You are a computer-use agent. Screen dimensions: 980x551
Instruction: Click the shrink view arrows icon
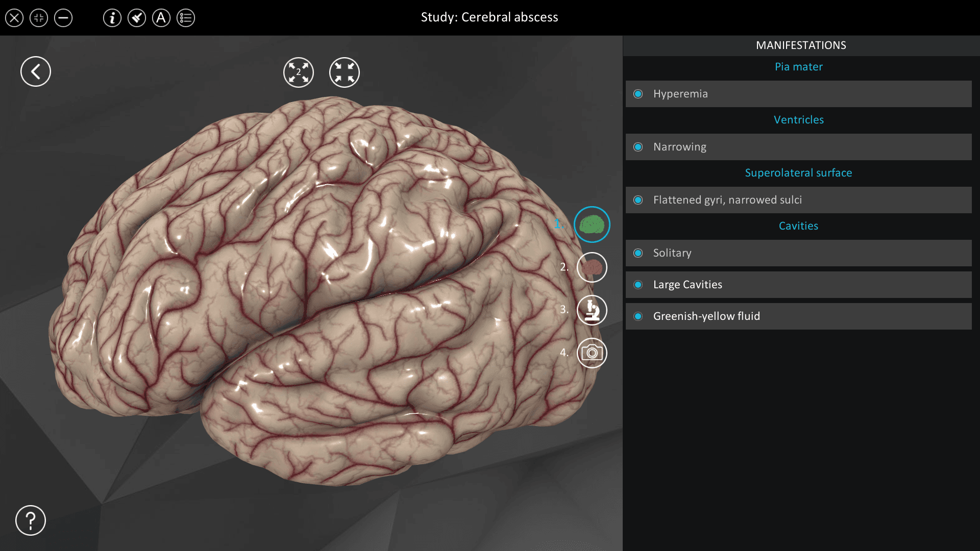point(345,72)
